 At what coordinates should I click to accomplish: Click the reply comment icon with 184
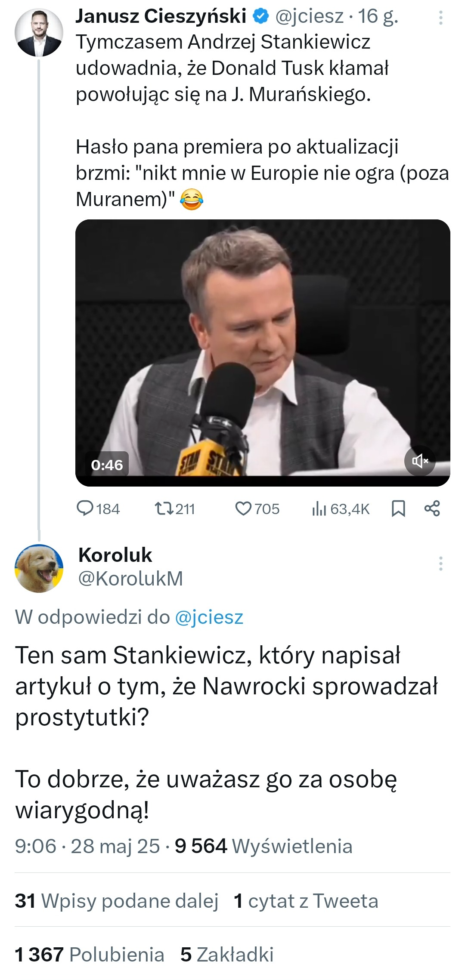coord(85,508)
